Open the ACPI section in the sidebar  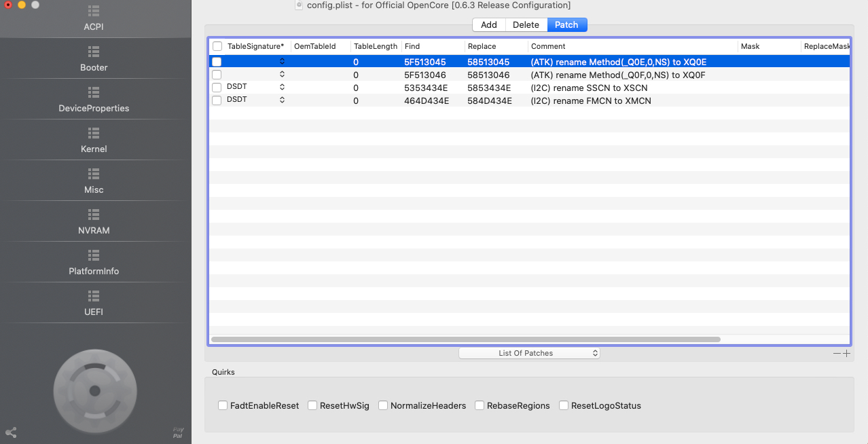94,12
